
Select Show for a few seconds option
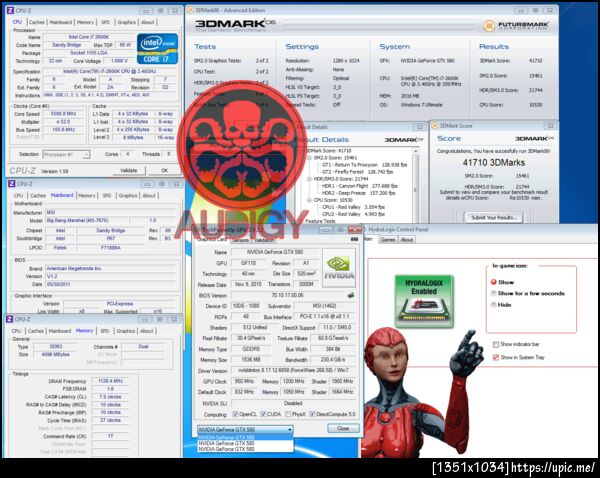pyautogui.click(x=494, y=294)
